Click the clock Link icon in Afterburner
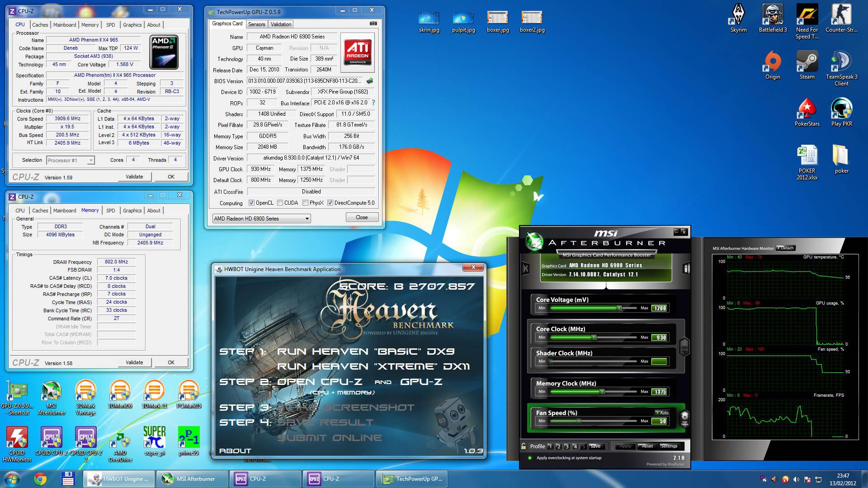 tap(684, 347)
